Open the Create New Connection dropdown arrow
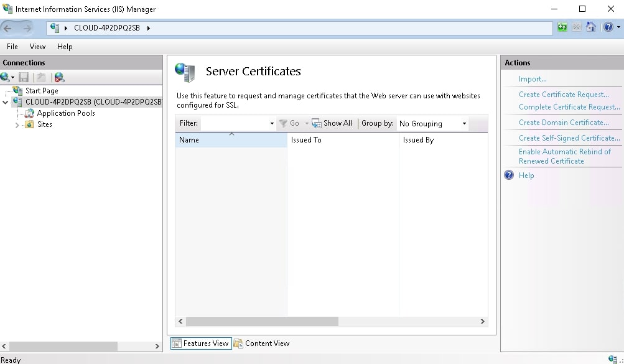Screen dimensions: 624x364 12,77
